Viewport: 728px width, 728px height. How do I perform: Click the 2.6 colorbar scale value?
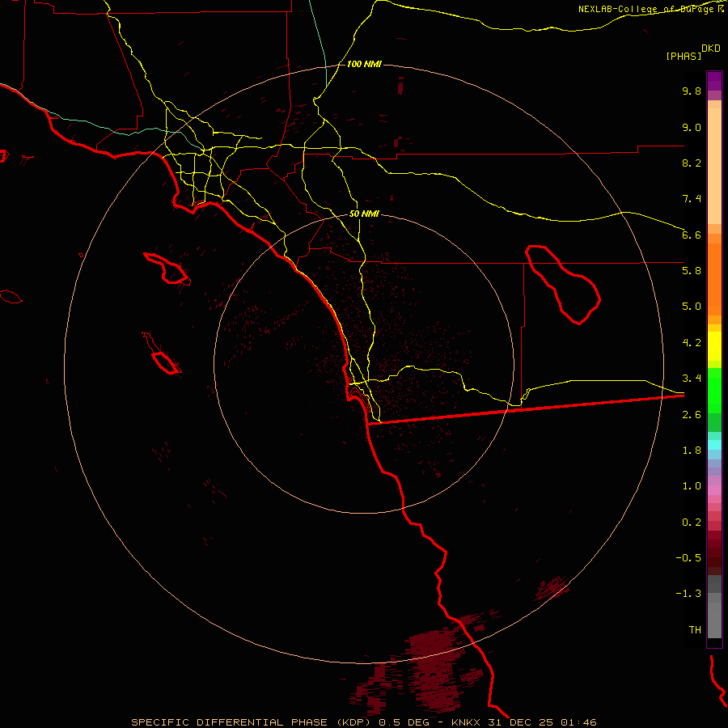[692, 415]
